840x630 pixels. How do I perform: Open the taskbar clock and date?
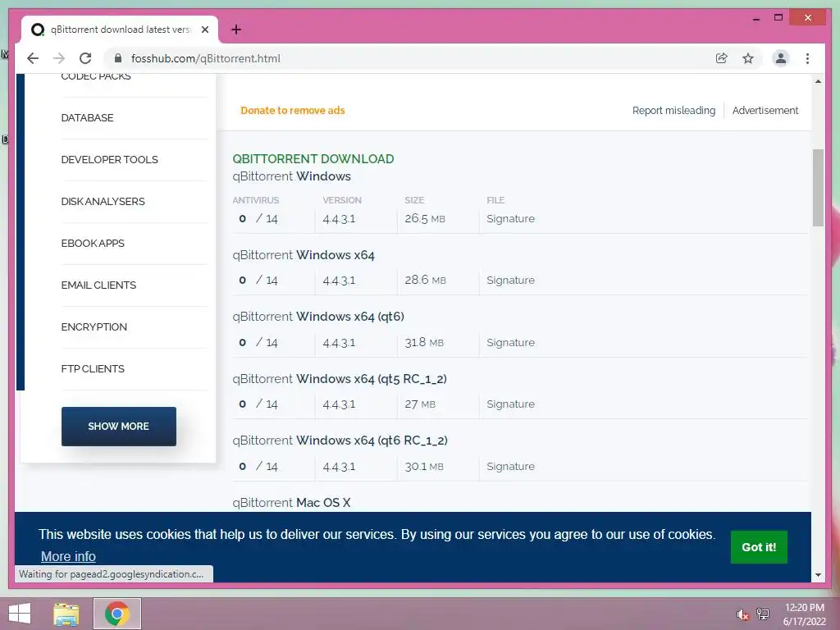click(804, 614)
